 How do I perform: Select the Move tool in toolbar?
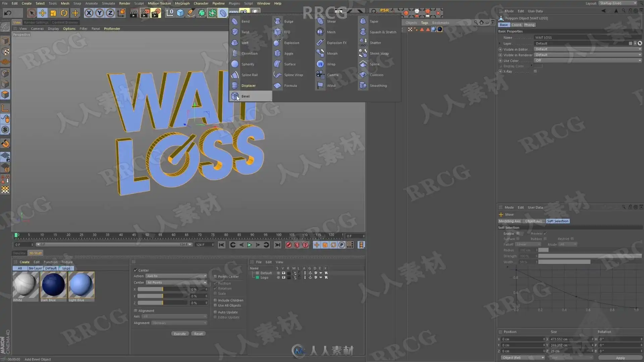tap(42, 13)
